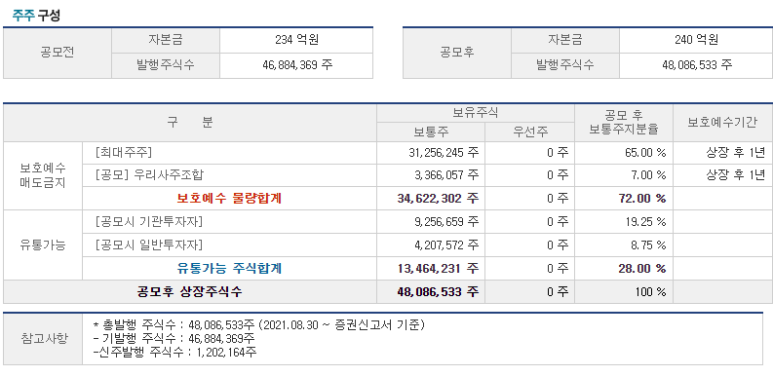The width and height of the screenshot is (773, 376).
Task: Click the 기발행 주식수 : 46,884,369주 line
Action: pos(174,339)
